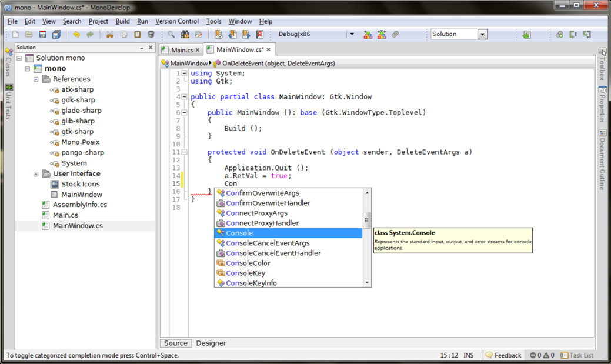Click the OnDeleteEvent breadcrumb selector

point(274,63)
